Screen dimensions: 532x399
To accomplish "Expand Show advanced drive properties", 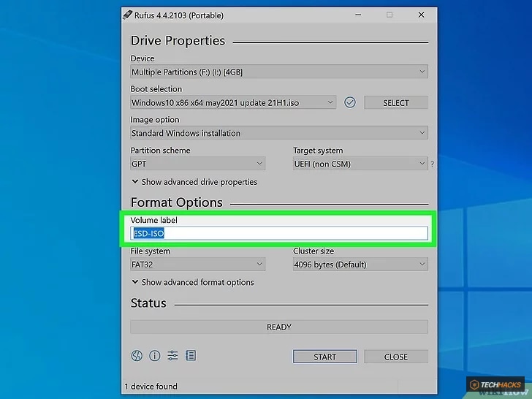I will coord(194,182).
